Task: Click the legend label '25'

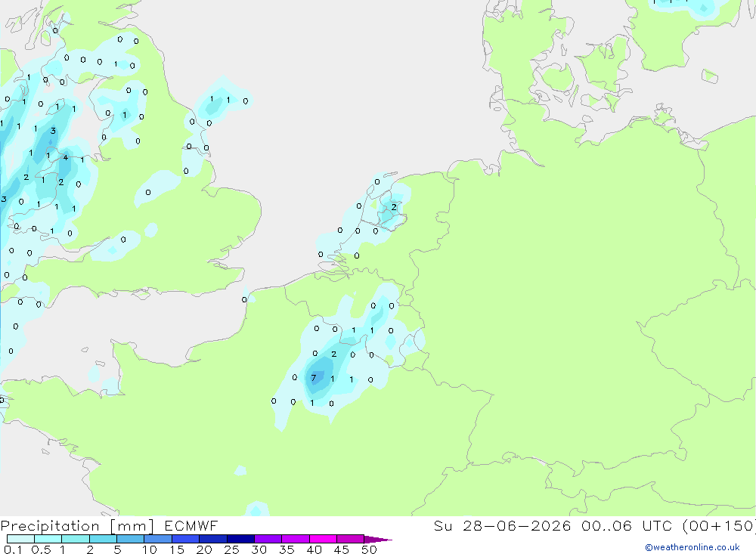Action: pyautogui.click(x=232, y=549)
